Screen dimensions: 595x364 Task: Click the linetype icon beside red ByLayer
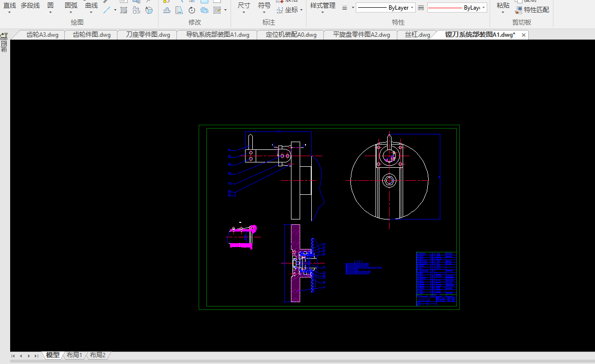421,8
